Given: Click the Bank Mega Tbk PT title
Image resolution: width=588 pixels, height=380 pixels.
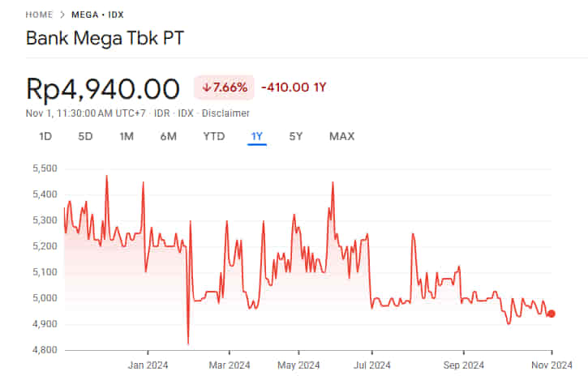Looking at the screenshot, I should pos(105,38).
